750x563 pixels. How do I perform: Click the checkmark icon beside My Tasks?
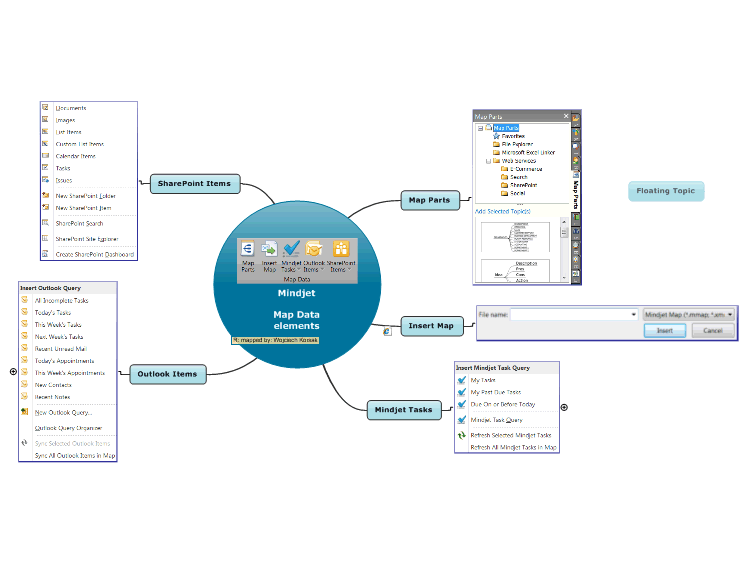tap(462, 380)
